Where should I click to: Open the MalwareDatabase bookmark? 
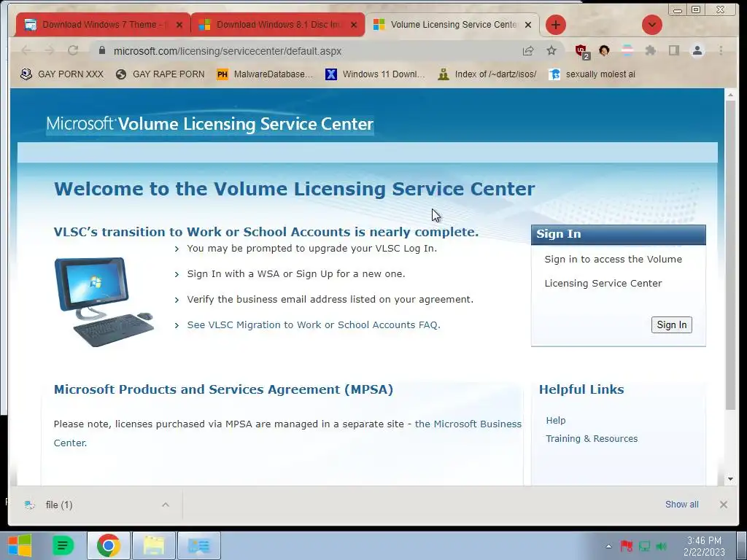click(265, 74)
